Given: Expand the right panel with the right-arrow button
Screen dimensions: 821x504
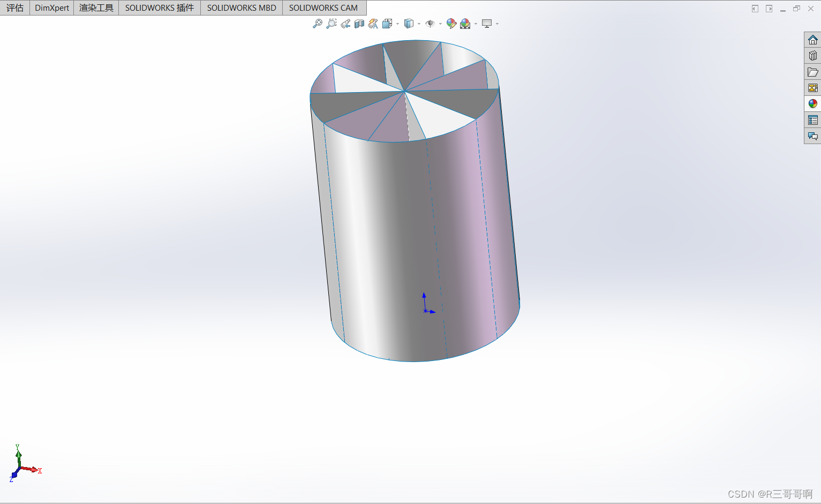Looking at the screenshot, I should click(x=769, y=9).
